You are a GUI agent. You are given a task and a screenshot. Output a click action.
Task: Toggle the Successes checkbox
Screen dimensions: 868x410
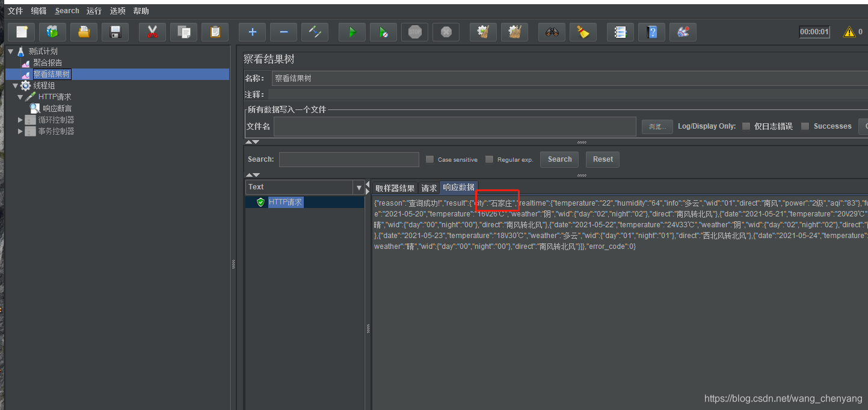[x=805, y=126]
